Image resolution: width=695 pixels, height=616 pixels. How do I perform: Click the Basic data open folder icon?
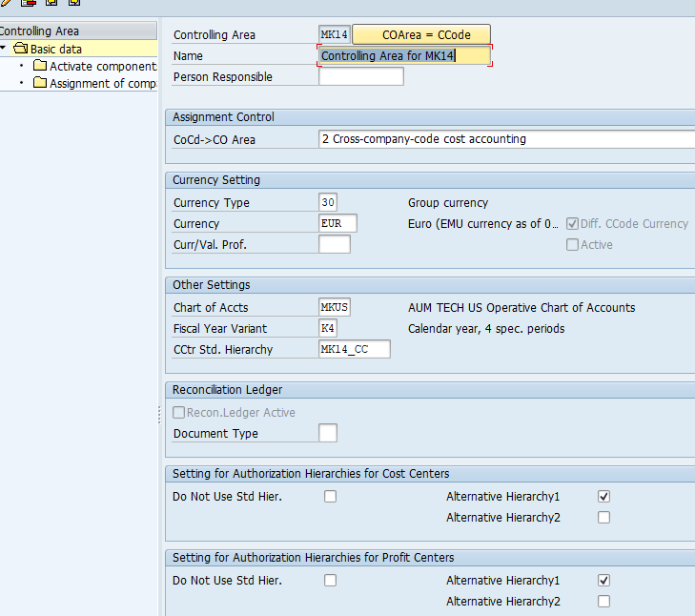click(x=21, y=49)
